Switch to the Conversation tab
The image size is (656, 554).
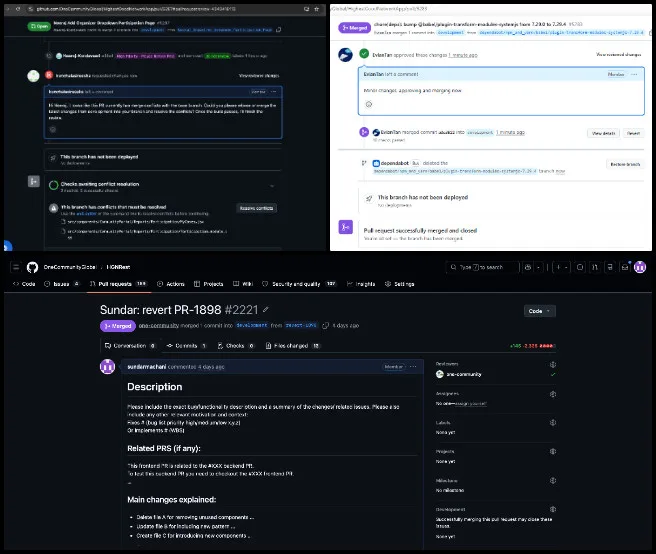coord(130,346)
